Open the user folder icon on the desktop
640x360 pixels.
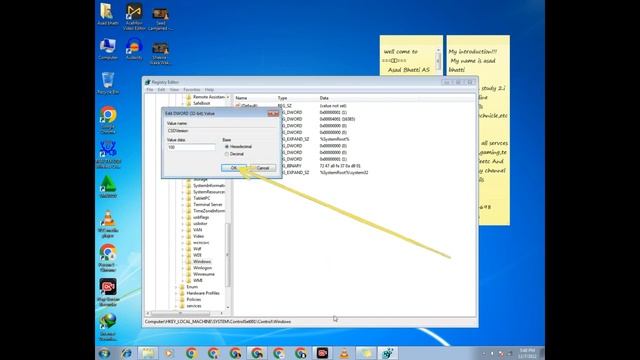pos(108,14)
